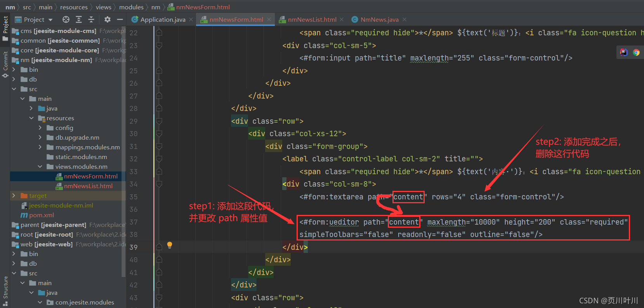Open the Structure tool window side tab
Viewport: 644px width, 308px height.
point(5,291)
